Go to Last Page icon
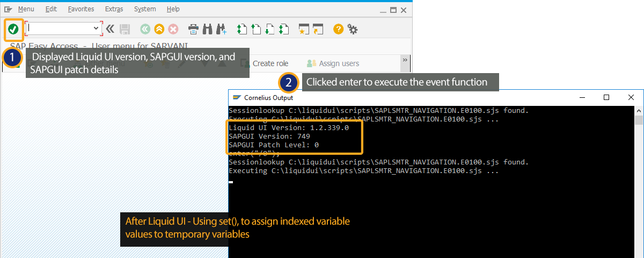644x258 pixels. (284, 29)
